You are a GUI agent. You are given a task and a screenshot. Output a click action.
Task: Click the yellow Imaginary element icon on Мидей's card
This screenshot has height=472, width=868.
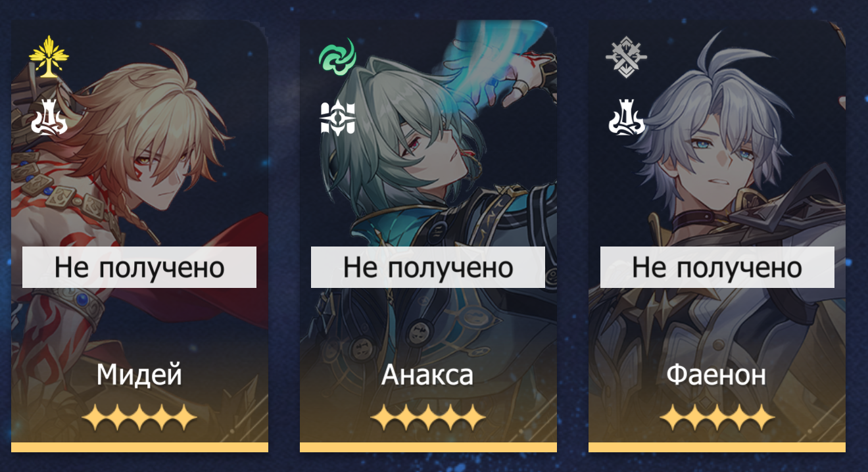[48, 57]
